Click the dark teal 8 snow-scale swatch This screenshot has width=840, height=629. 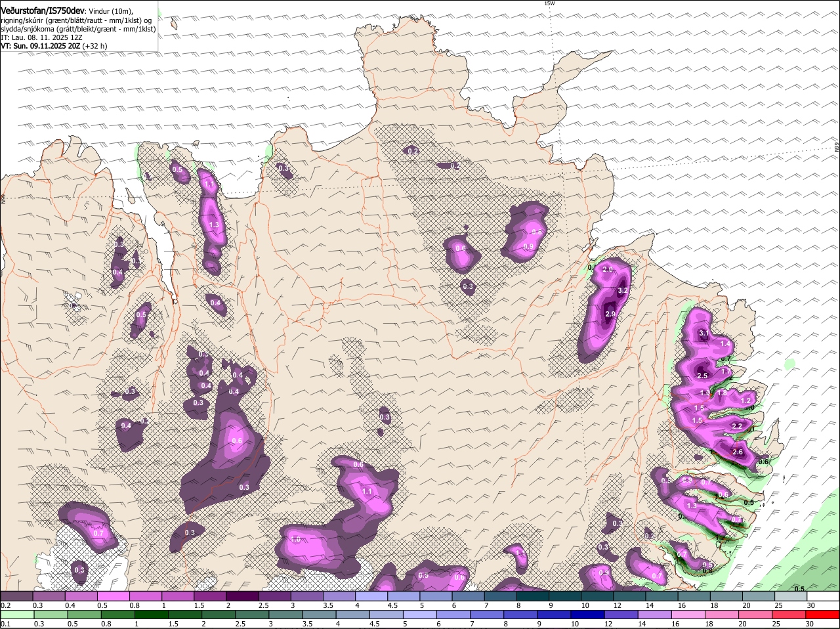click(533, 596)
